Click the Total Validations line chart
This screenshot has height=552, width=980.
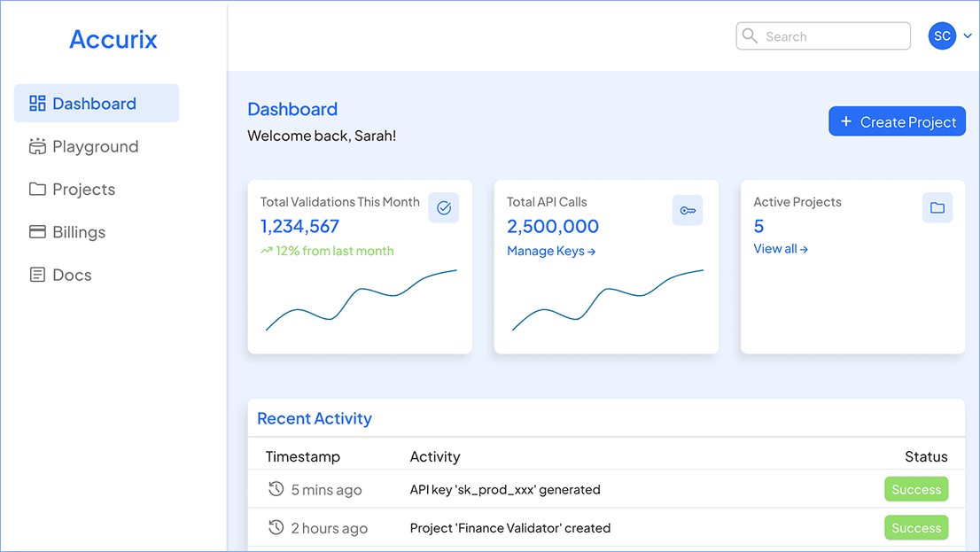pos(361,301)
